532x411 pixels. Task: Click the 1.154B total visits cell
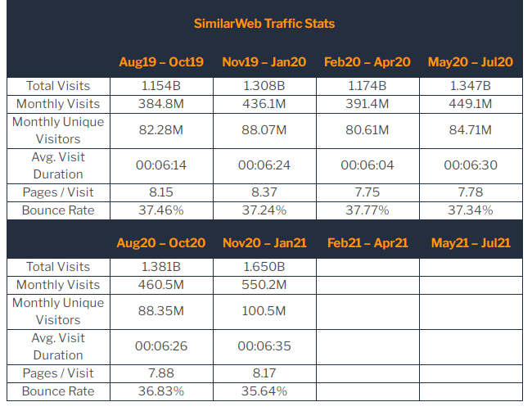tap(161, 86)
